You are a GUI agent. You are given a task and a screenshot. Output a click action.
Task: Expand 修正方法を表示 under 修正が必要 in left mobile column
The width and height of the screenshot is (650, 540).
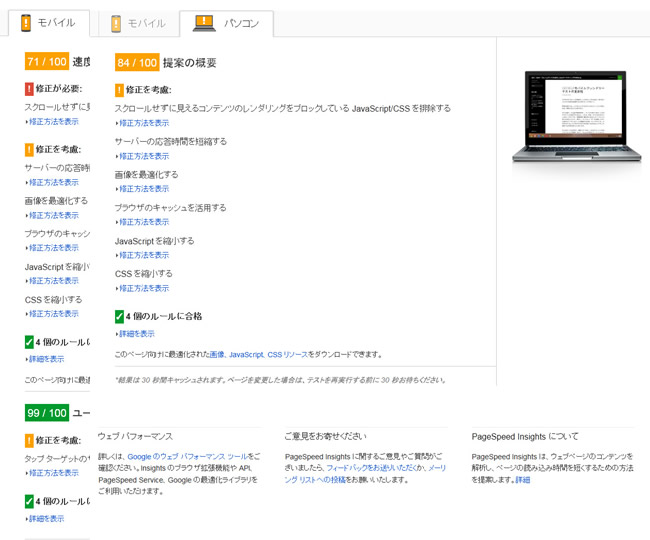[x=52, y=121]
